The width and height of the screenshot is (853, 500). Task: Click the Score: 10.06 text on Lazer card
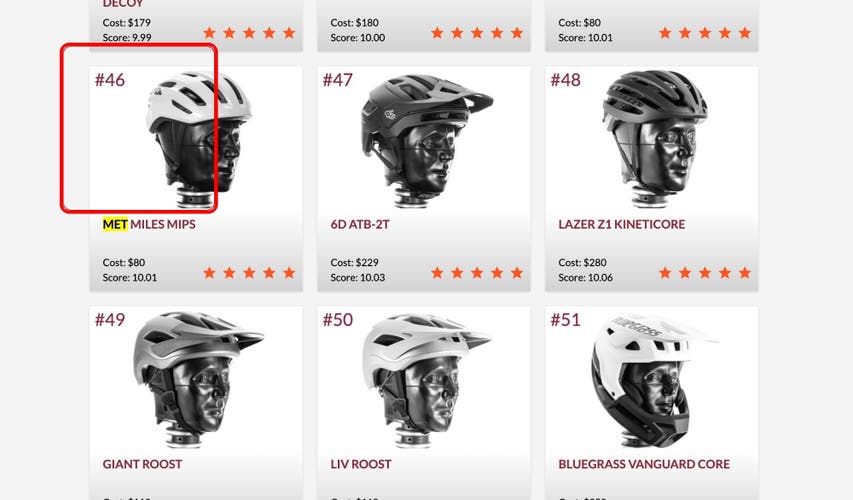[x=585, y=277]
